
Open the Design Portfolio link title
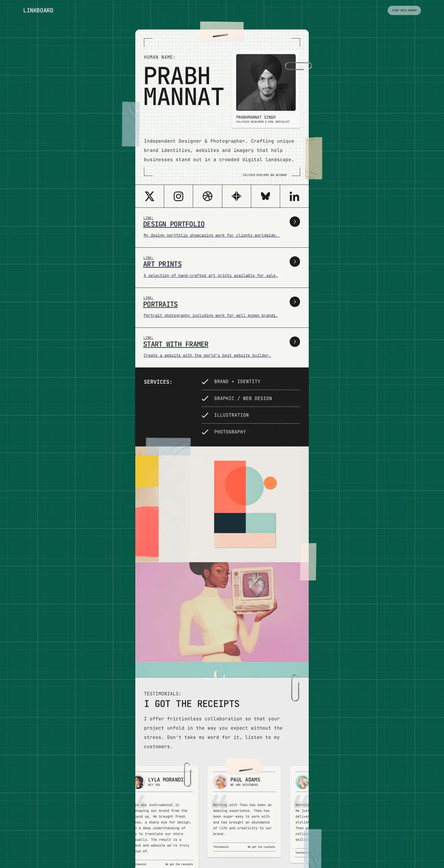[174, 225]
